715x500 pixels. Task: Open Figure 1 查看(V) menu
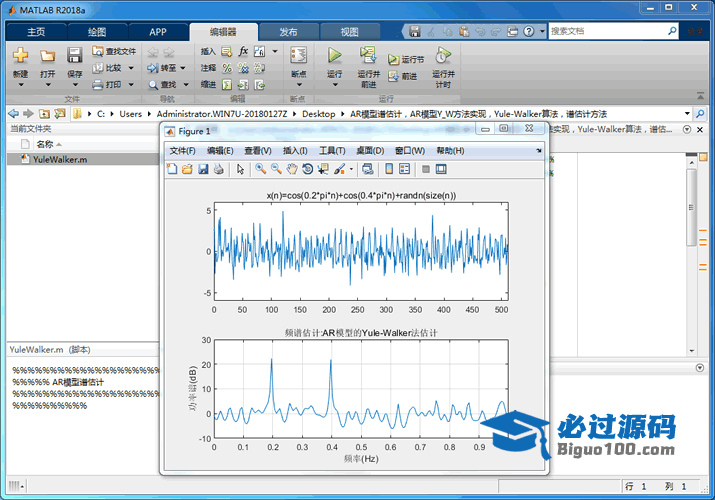point(258,150)
